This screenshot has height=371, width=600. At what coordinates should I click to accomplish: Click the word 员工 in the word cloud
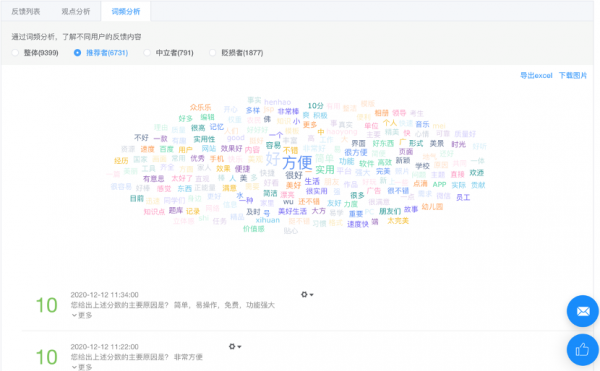pos(463,197)
